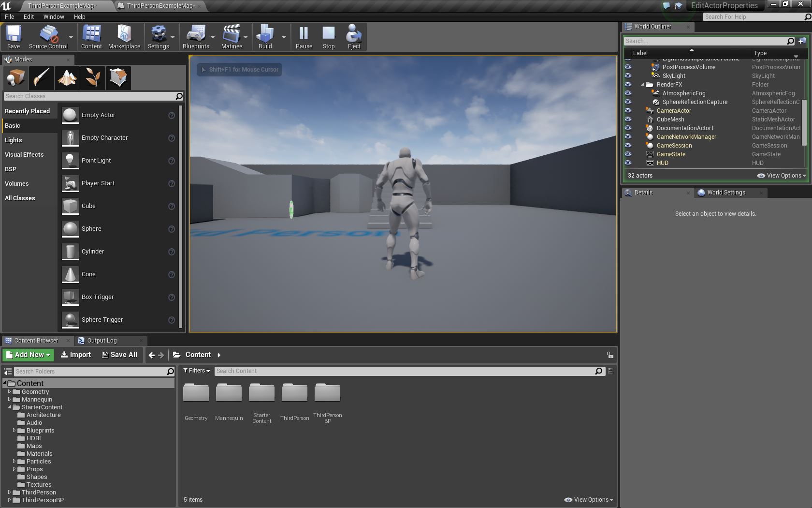Click Save All in Content Browser
The width and height of the screenshot is (812, 508).
[119, 355]
